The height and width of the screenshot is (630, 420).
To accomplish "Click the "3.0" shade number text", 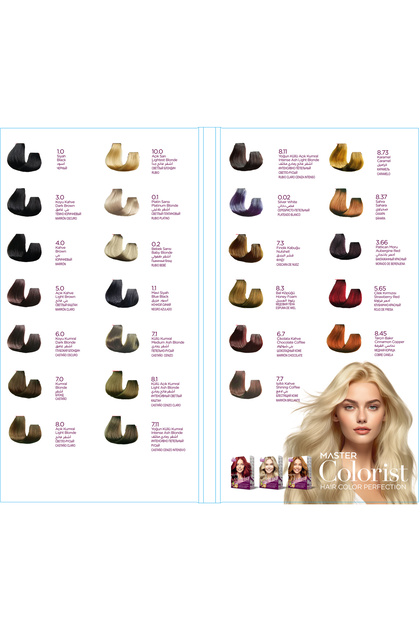I will (x=59, y=197).
